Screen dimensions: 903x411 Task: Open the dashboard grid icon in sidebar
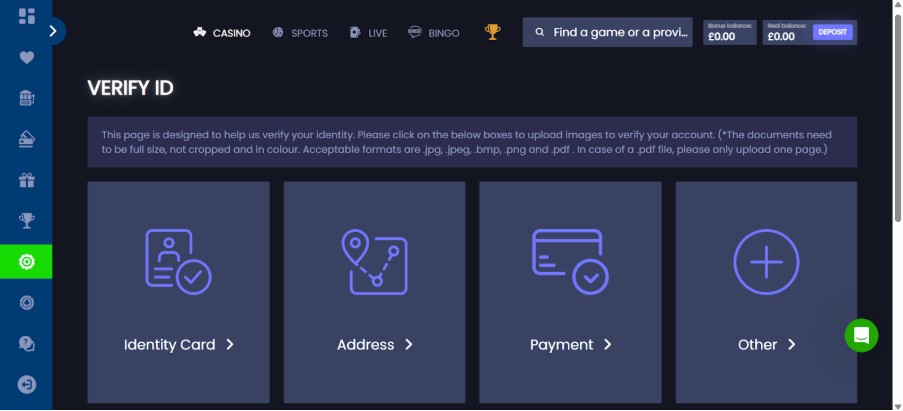coord(26,16)
